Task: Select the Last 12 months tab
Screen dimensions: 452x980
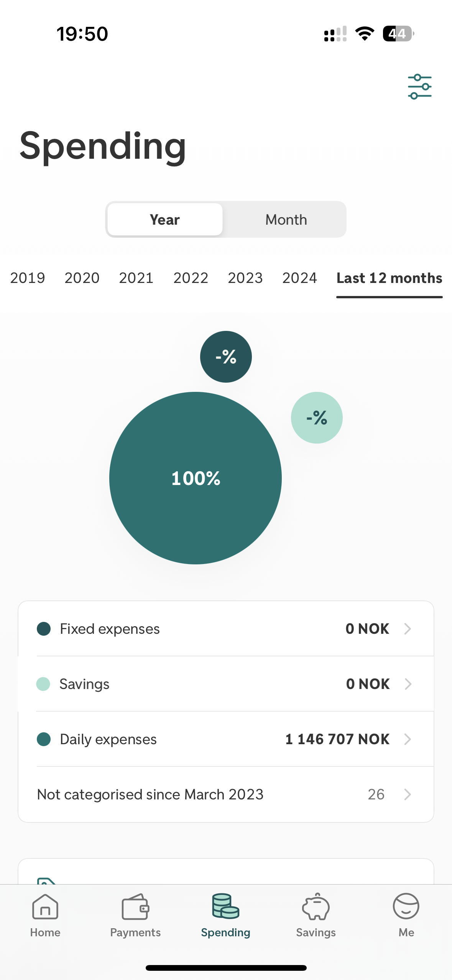Action: coord(389,278)
